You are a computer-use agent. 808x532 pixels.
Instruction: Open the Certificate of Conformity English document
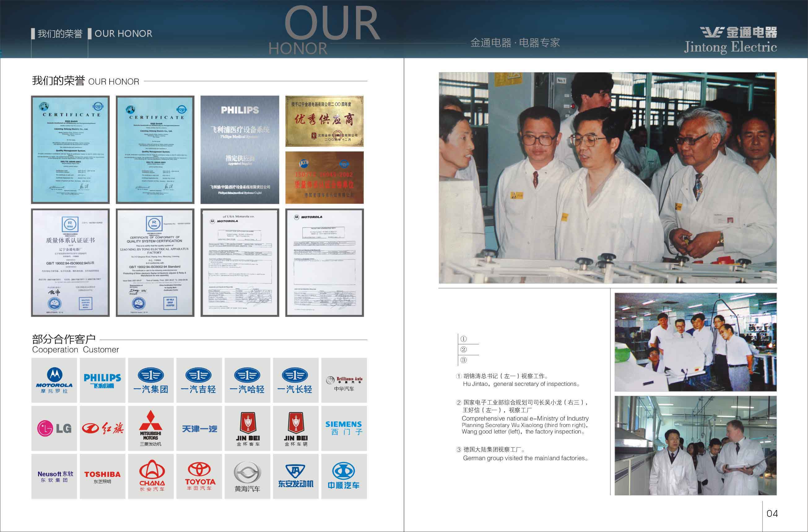pos(155,263)
